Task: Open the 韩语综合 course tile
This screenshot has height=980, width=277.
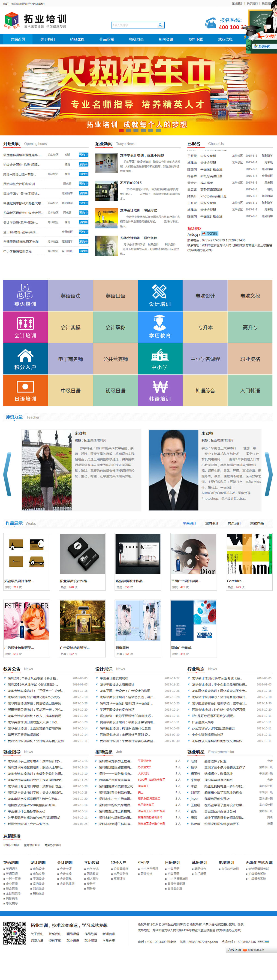Action: pyautogui.click(x=205, y=390)
